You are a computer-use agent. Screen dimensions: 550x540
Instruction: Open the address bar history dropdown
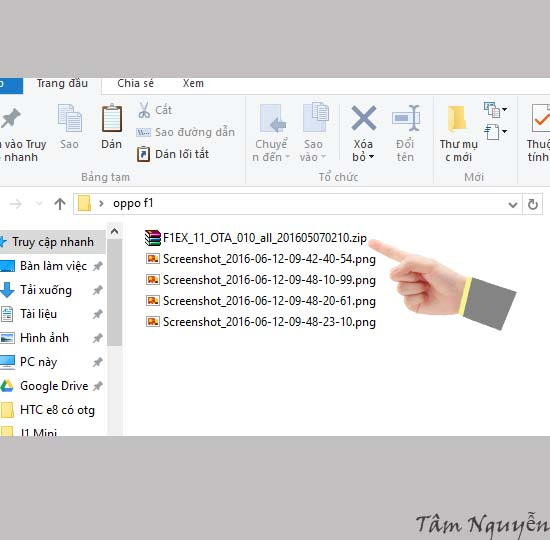coord(513,204)
